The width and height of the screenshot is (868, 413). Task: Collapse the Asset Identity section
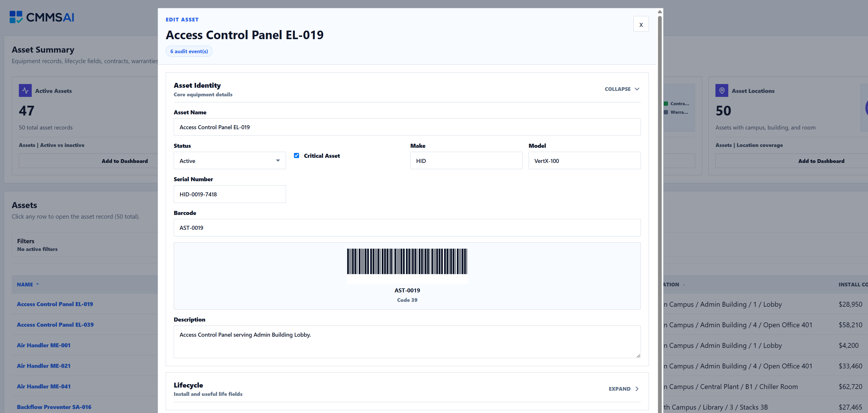click(622, 89)
